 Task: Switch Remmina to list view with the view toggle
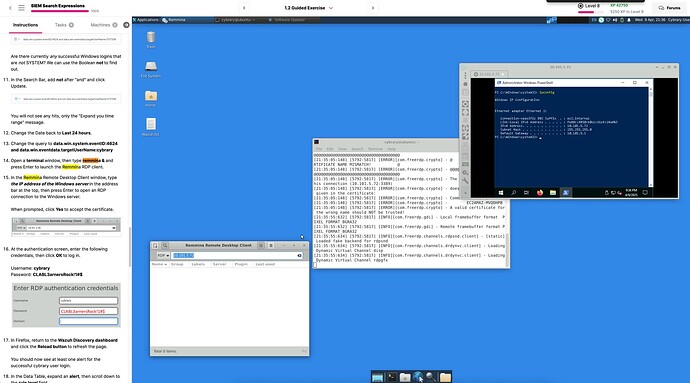point(261,245)
